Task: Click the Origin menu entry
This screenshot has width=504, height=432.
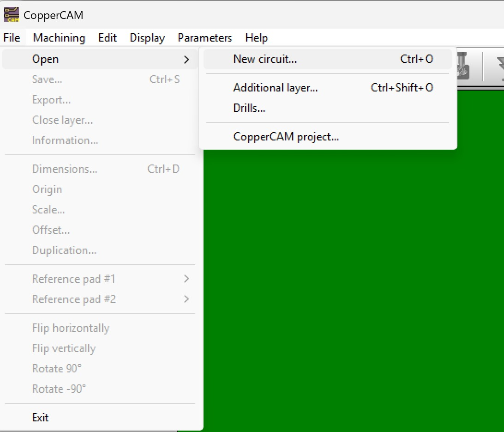Action: 100,189
